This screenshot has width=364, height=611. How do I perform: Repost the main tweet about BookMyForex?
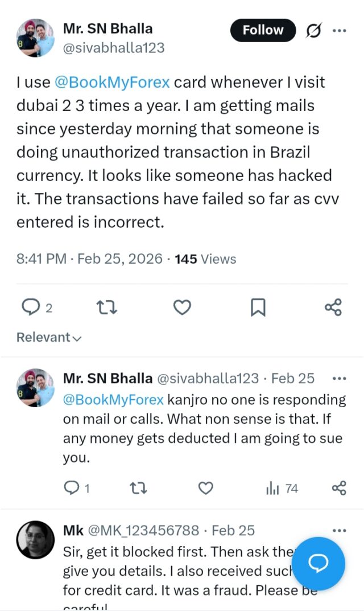pos(106,307)
